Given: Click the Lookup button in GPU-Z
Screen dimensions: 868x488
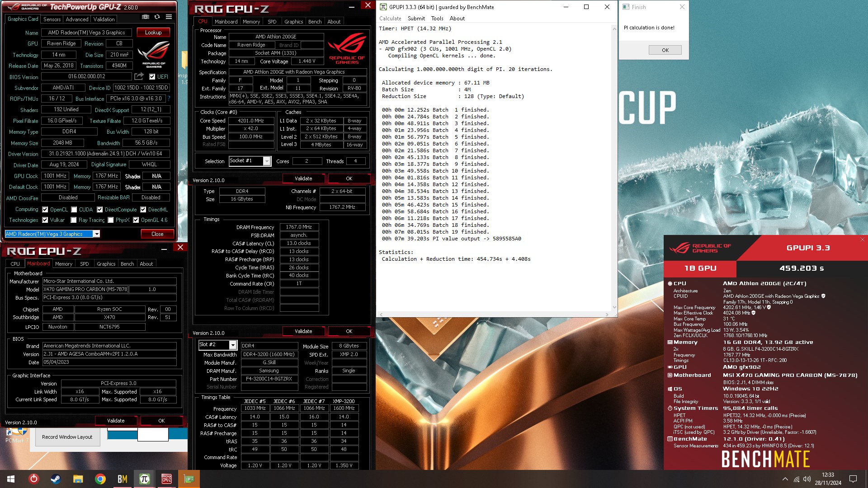Looking at the screenshot, I should point(153,33).
